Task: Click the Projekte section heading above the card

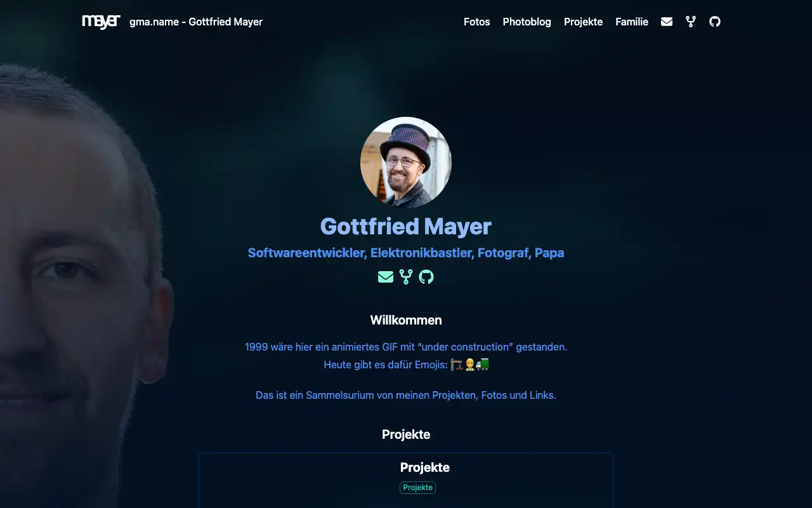Action: [x=406, y=434]
